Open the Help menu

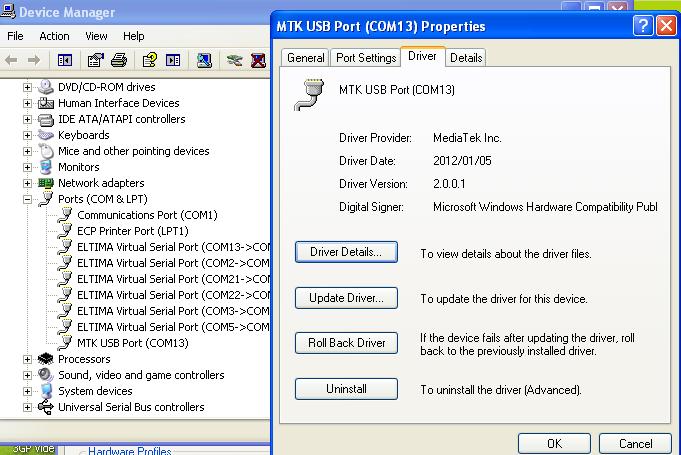[133, 36]
